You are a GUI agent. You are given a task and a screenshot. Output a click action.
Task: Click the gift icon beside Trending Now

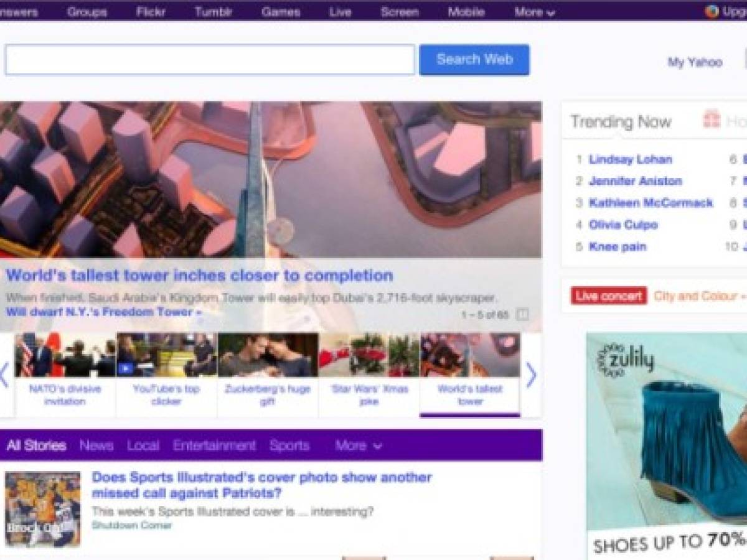point(712,119)
